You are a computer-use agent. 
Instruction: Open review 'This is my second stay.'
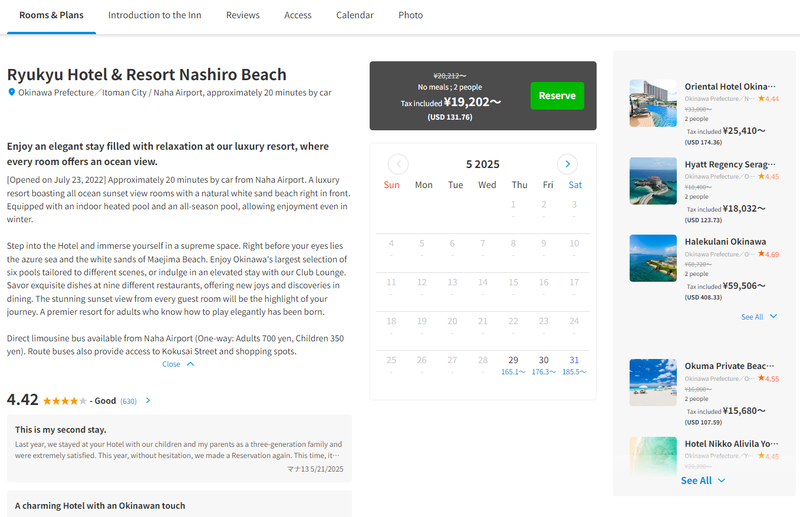[x=179, y=448]
